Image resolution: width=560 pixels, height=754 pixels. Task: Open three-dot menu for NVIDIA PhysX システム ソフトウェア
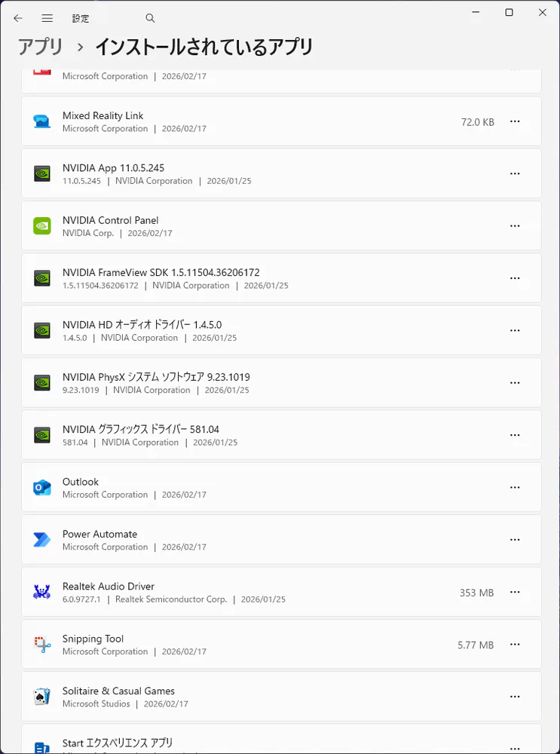[515, 383]
